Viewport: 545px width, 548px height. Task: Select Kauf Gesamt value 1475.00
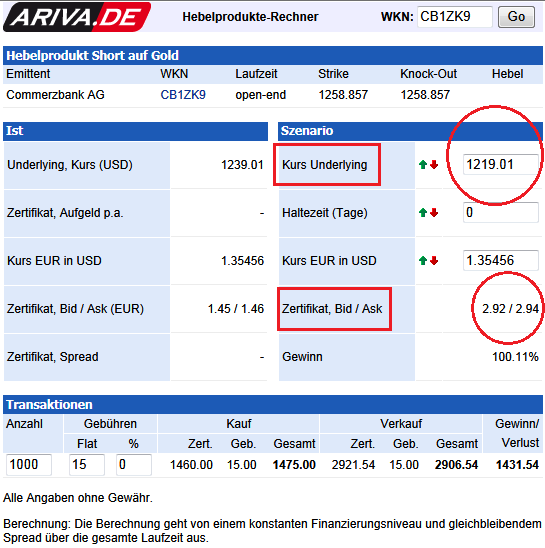click(294, 465)
